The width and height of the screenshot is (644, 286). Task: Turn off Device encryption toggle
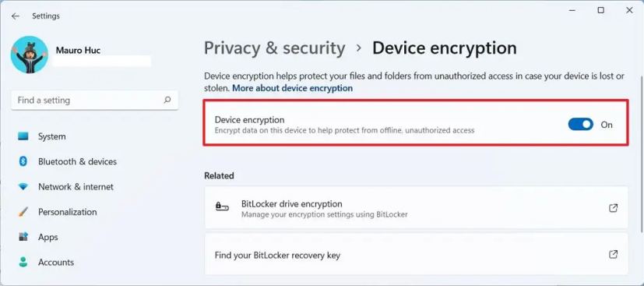[581, 124]
